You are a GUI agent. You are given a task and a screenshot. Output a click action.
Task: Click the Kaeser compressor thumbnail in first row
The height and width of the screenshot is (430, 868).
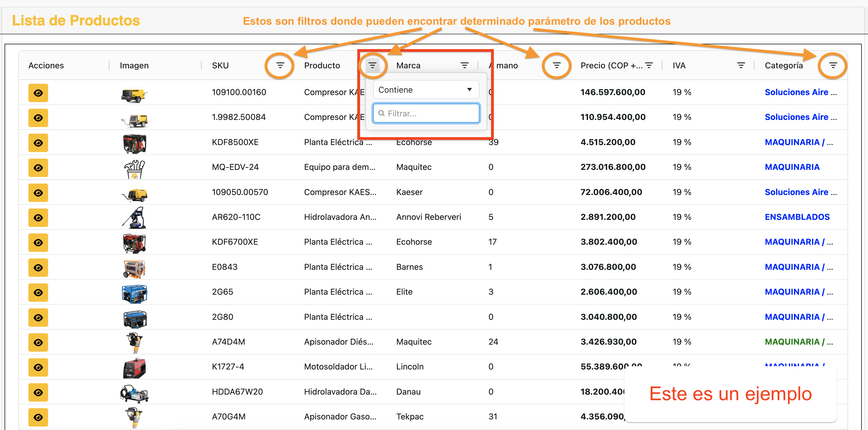coord(134,94)
